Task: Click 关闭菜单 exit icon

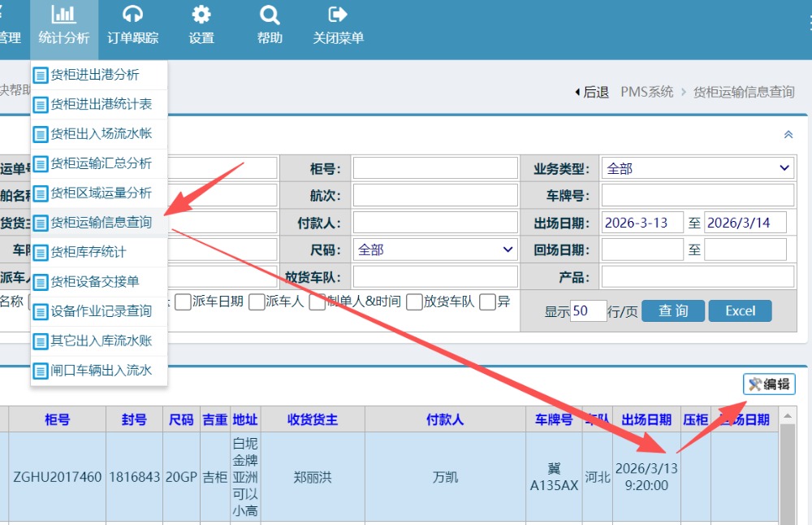Action: 338,15
